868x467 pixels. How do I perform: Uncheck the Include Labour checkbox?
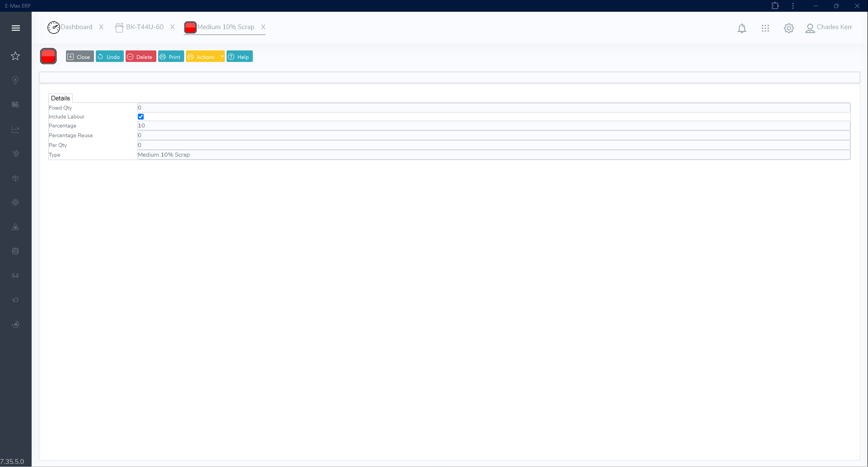(141, 116)
